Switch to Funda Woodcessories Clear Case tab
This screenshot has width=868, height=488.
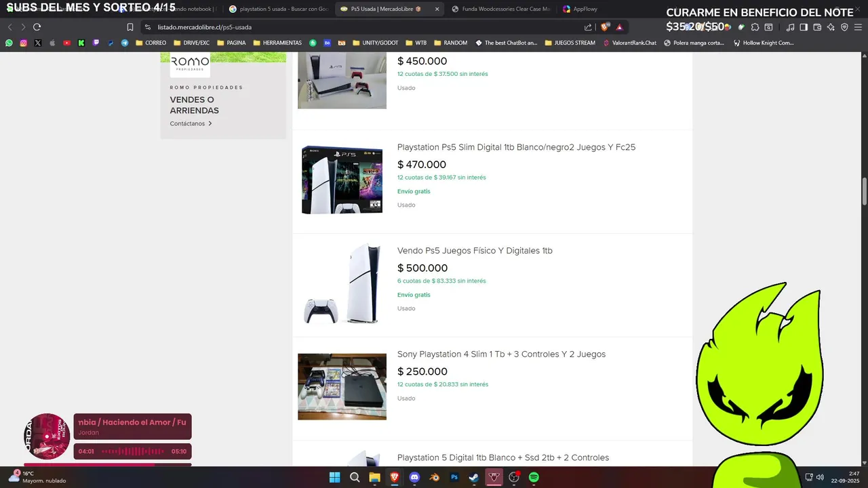coord(500,9)
